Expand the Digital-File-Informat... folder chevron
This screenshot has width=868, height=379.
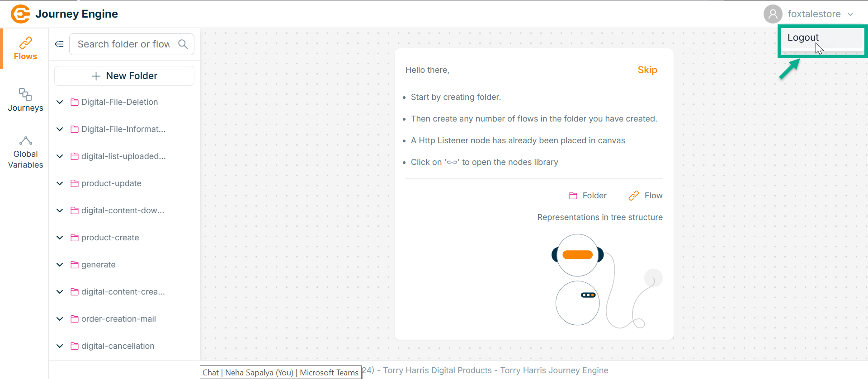(60, 129)
